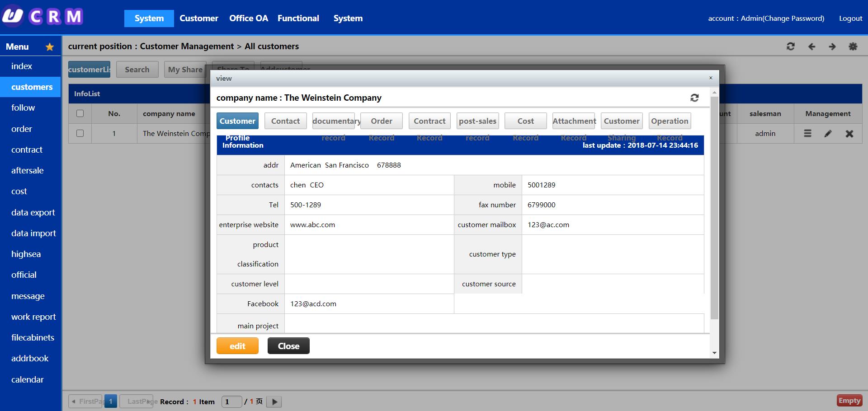Click the dialog vertical scrollbar thumb

tap(714, 208)
